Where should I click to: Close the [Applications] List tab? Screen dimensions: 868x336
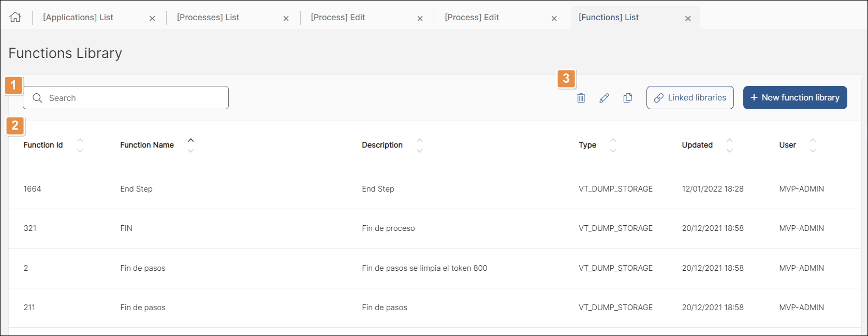(152, 18)
